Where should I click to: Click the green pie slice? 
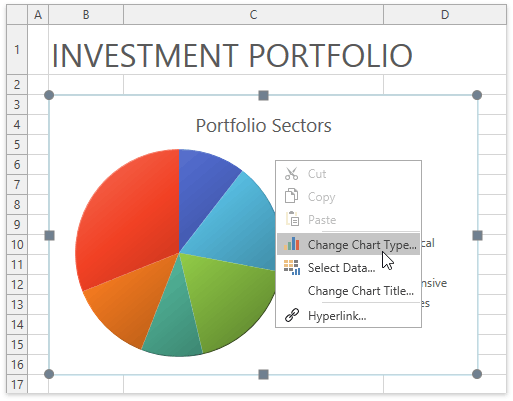230,300
